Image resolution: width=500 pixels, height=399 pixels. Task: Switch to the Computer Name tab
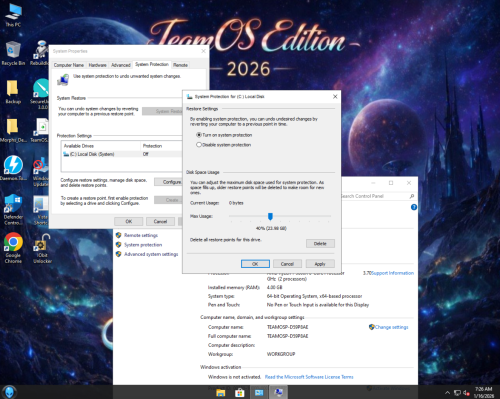point(69,65)
